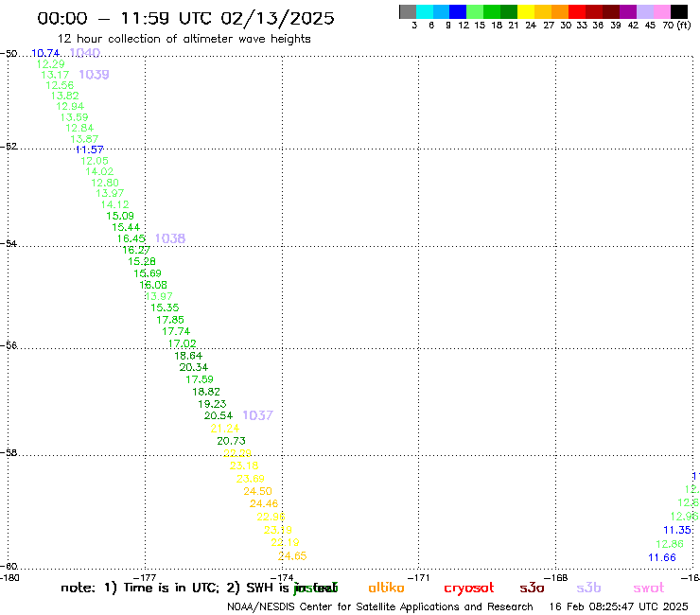Click the longitude label -168

click(556, 577)
